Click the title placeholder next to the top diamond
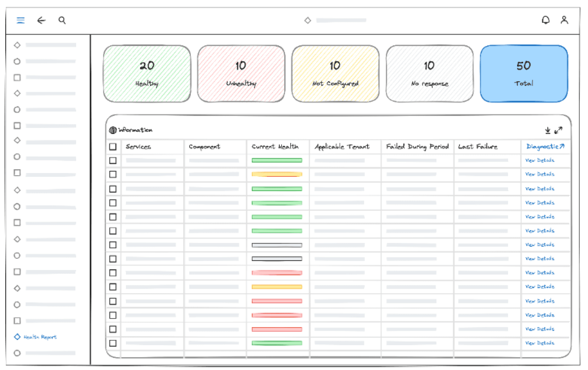This screenshot has height=370, width=588. click(341, 20)
